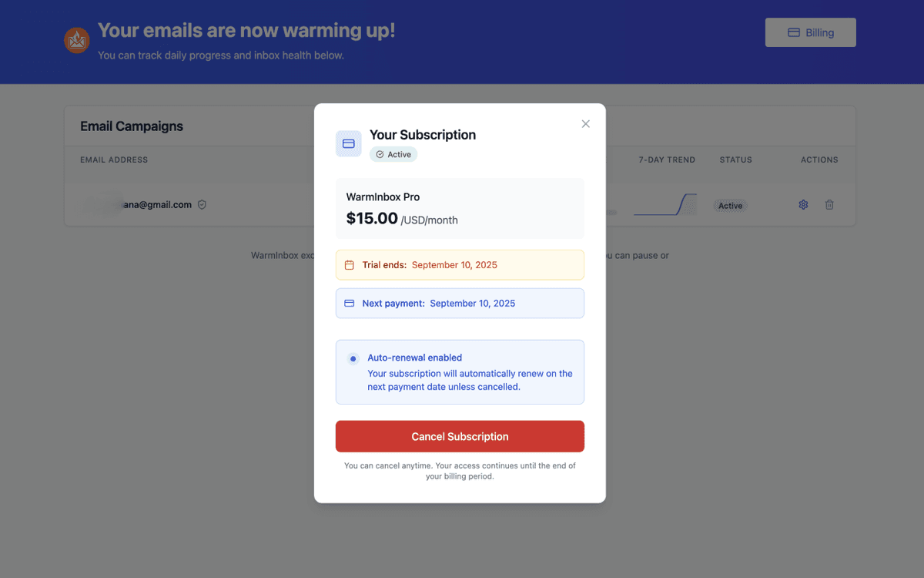
Task: Click the card icon beside Next payment
Action: click(x=351, y=303)
